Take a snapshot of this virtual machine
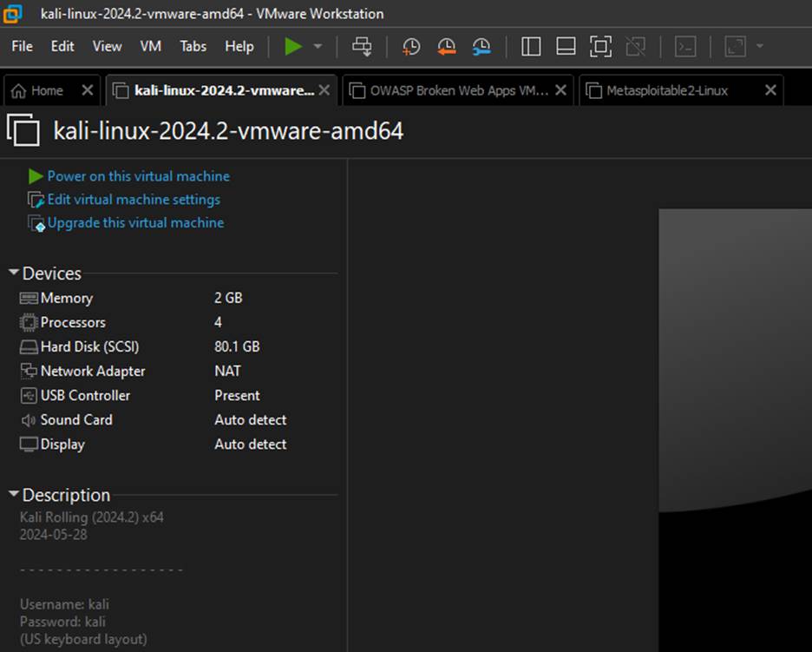The image size is (812, 652). 412,47
